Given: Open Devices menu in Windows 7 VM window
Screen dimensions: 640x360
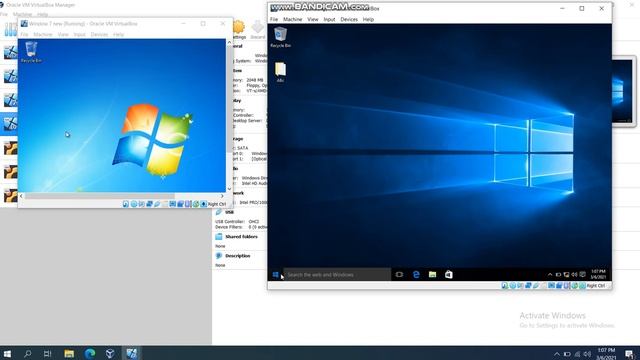Looking at the screenshot, I should pyautogui.click(x=99, y=35).
